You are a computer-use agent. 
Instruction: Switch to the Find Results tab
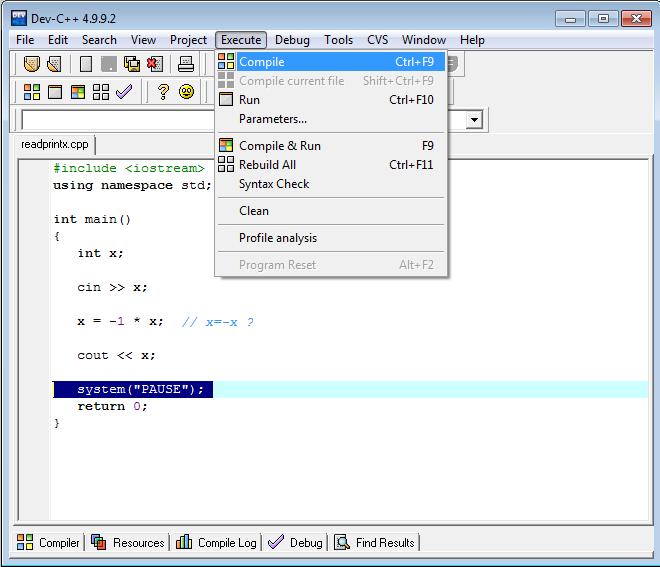(374, 542)
